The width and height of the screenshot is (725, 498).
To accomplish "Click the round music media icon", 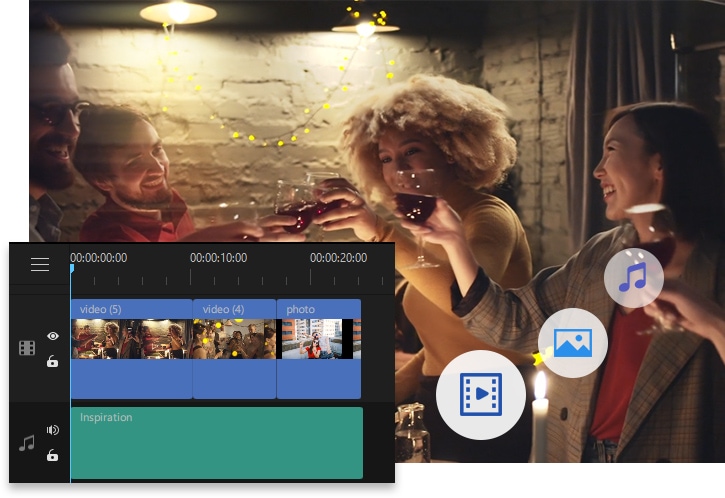I will [634, 277].
